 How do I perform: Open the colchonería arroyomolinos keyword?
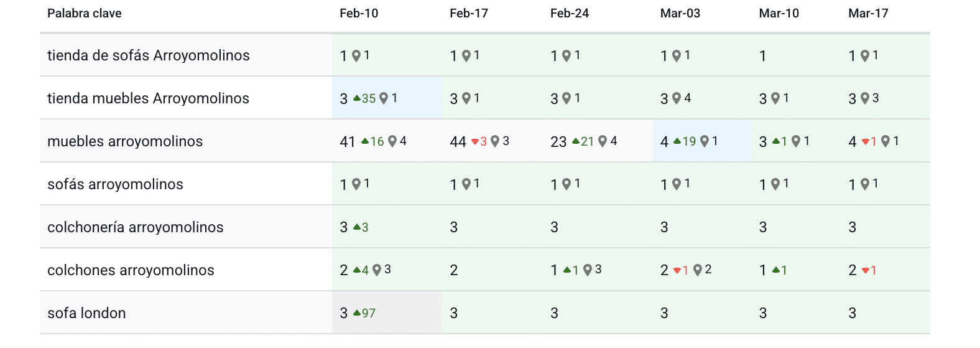pos(136,227)
